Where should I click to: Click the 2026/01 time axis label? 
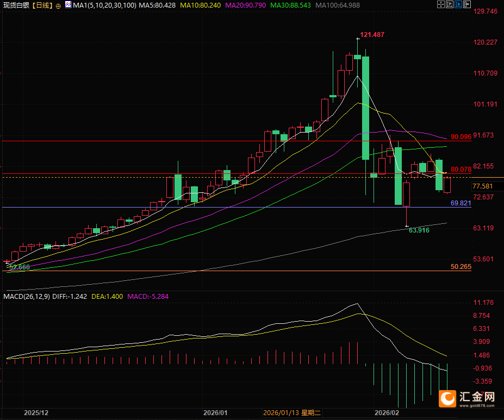215,412
